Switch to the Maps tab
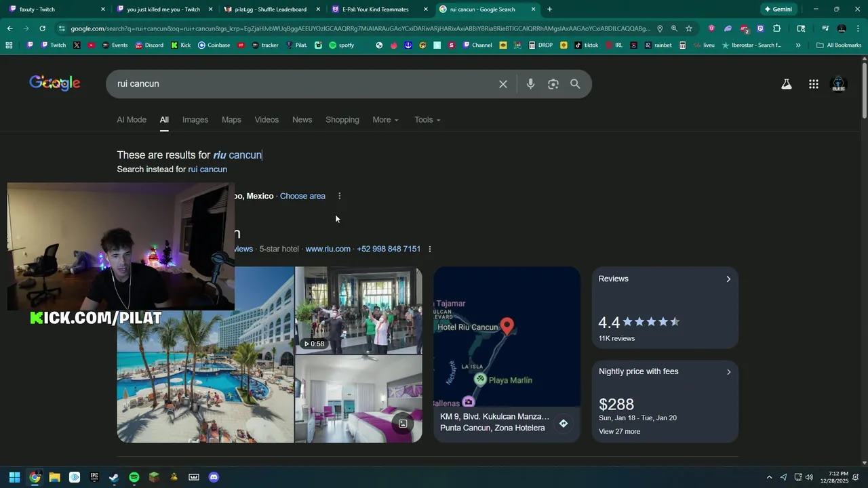 click(x=231, y=120)
